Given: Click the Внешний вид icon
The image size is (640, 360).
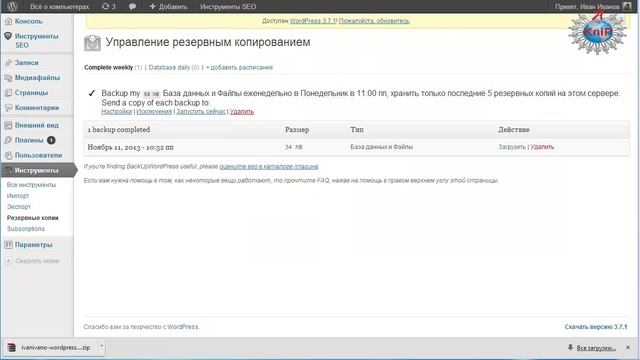Looking at the screenshot, I should (8, 125).
